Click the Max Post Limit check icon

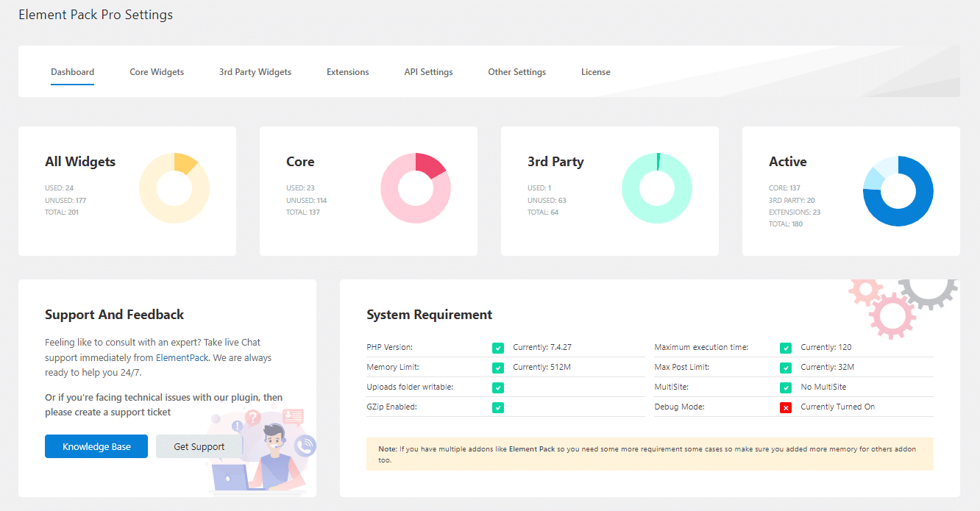click(785, 367)
